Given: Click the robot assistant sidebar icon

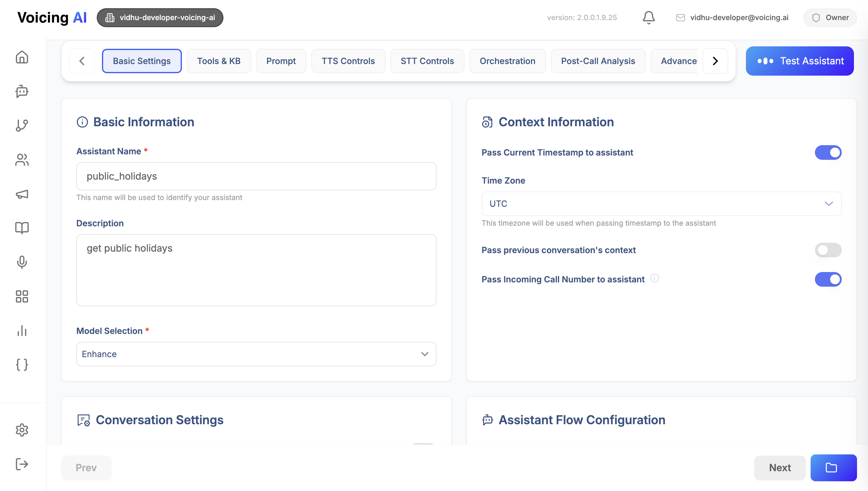Looking at the screenshot, I should pyautogui.click(x=22, y=91).
